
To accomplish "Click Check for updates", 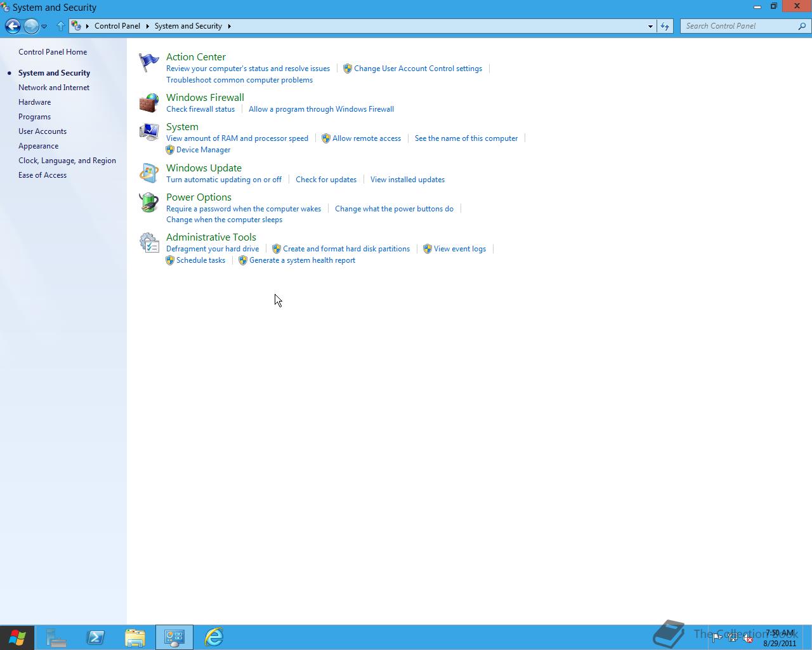I will click(x=326, y=180).
